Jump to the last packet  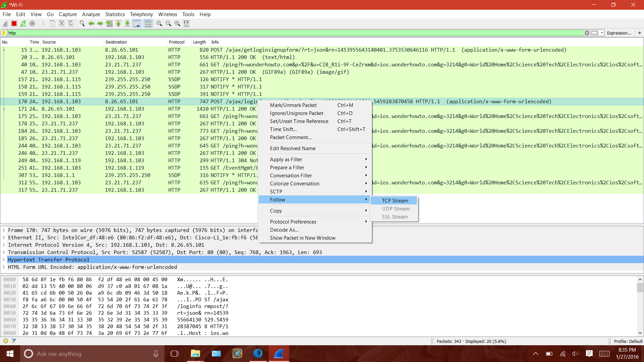127,23
